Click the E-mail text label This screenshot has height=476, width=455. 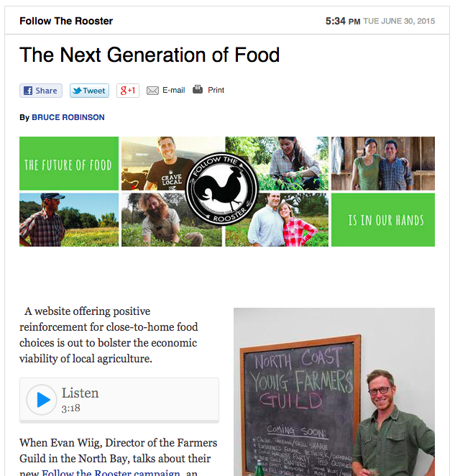(173, 91)
